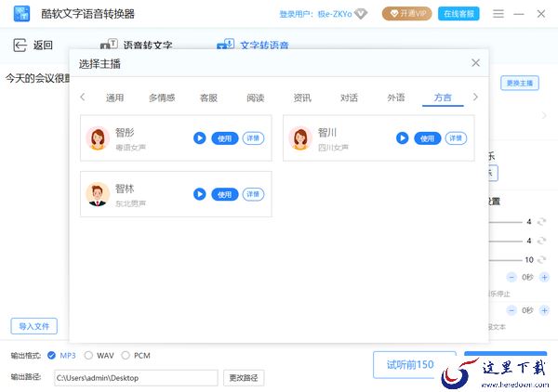
Task: Open the 语音转文字 mode
Action: click(137, 46)
